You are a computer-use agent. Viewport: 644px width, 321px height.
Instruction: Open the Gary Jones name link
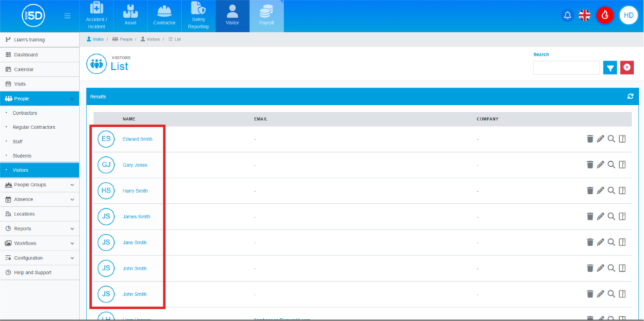(135, 165)
